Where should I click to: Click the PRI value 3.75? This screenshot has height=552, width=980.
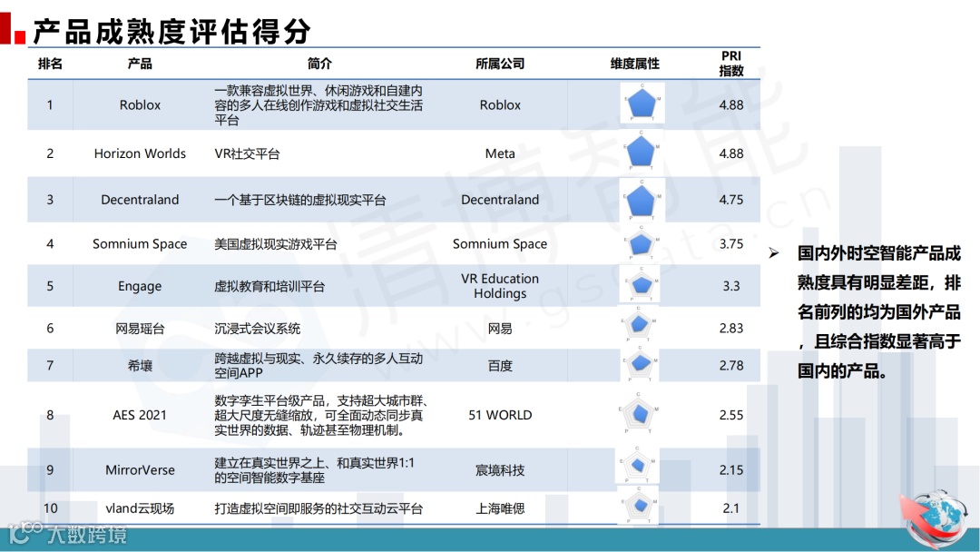(731, 244)
